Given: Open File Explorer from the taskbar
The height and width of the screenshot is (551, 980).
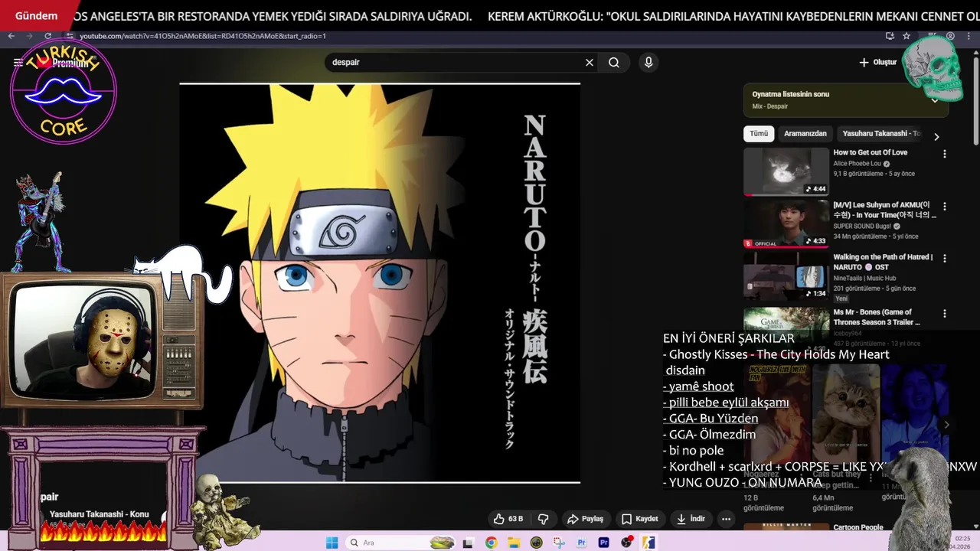Looking at the screenshot, I should coord(514,543).
